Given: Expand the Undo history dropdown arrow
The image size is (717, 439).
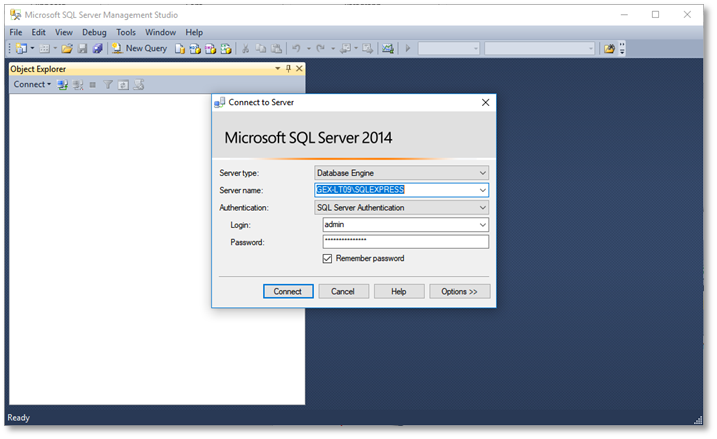Looking at the screenshot, I should pyautogui.click(x=309, y=48).
